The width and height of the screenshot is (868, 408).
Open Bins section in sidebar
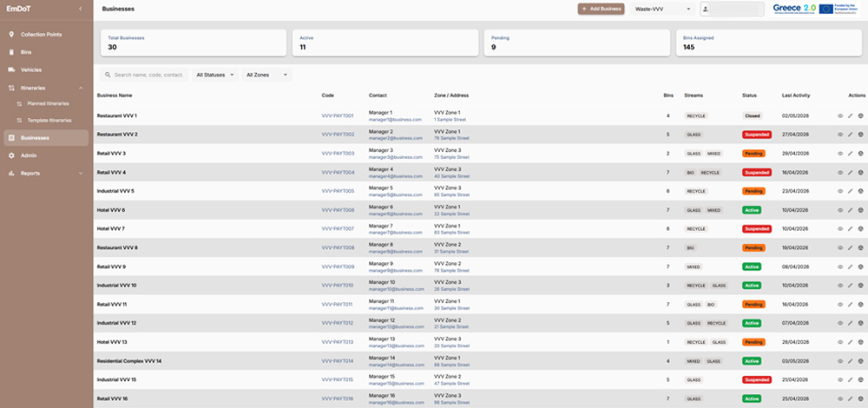tap(46, 52)
